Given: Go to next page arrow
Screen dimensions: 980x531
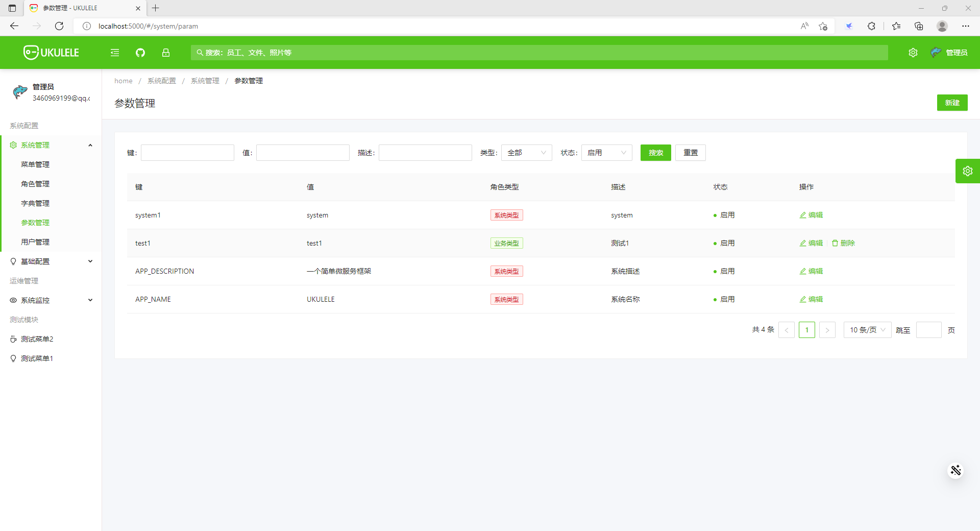Looking at the screenshot, I should (827, 330).
